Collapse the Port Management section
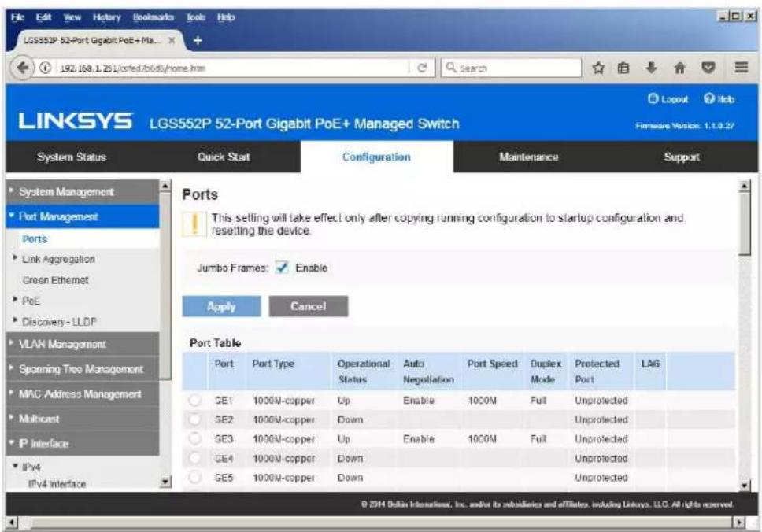Screen dimensions: 762x532 click(x=82, y=216)
